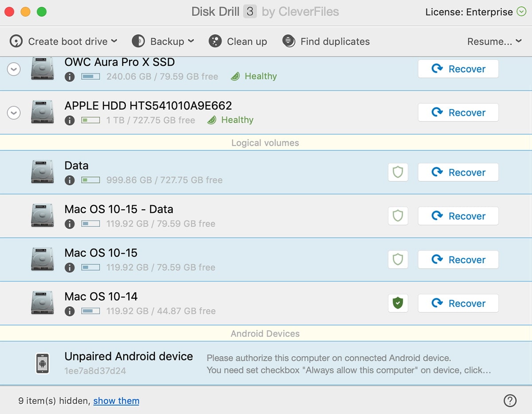This screenshot has height=414, width=532.
Task: Click the Mac OS 10-14 storage usage bar
Action: point(90,311)
